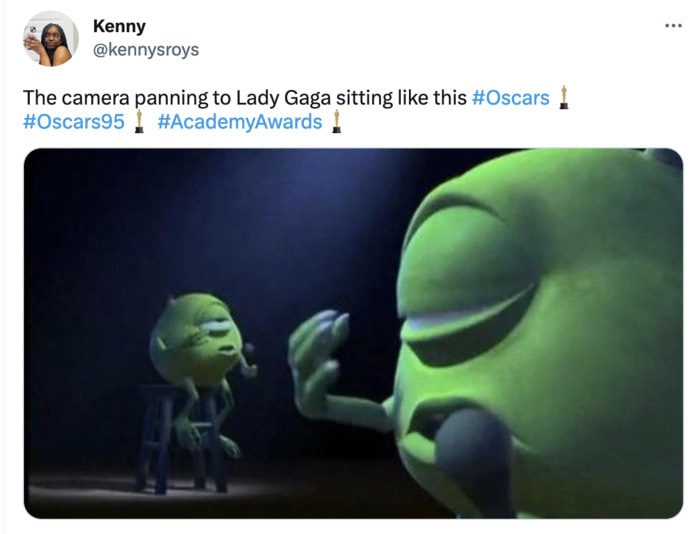Viewport: 700px width, 534px height.
Task: Visit the #AcademyAwards hashtag page
Action: point(240,122)
